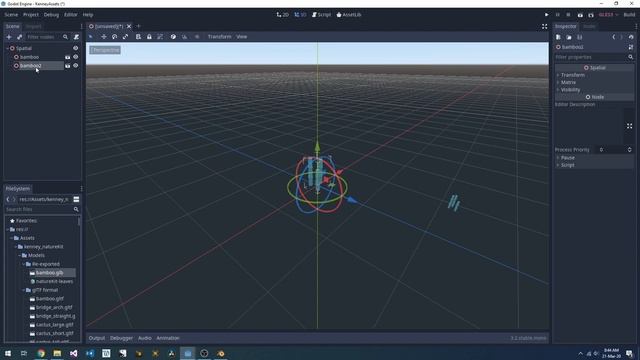Viewport: 640px width, 360px height.
Task: Open the bamboo2 node's scene in editor
Action: 68,66
